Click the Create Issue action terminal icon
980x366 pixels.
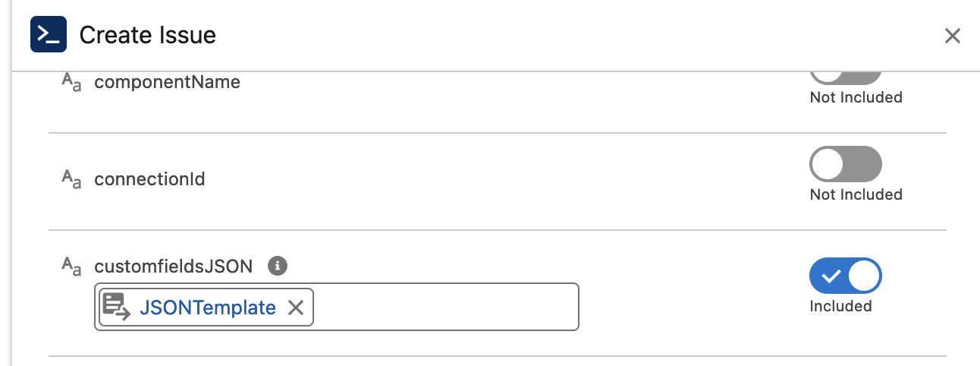pyautogui.click(x=49, y=35)
